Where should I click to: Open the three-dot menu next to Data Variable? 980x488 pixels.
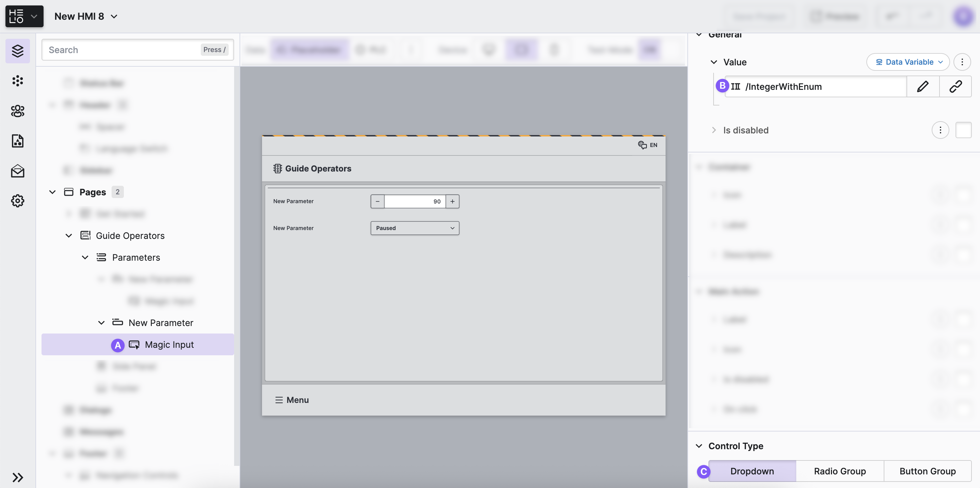[x=962, y=62]
